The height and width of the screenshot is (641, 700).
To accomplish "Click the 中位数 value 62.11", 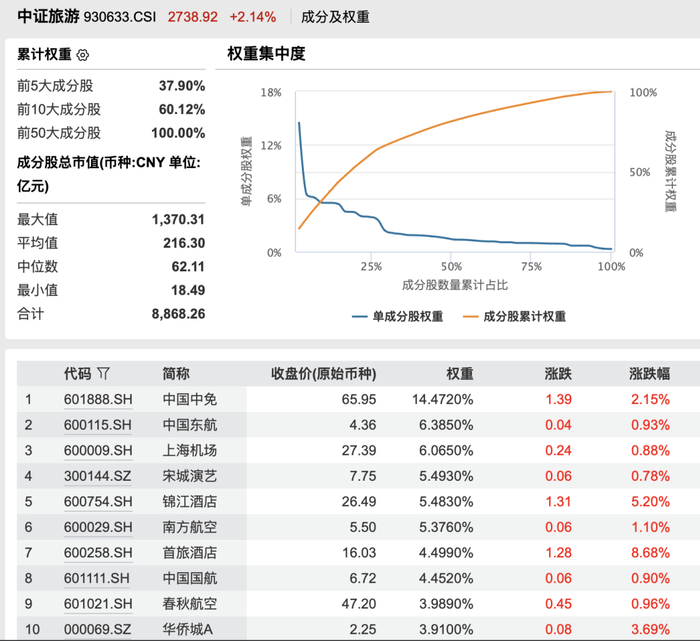I will (x=188, y=266).
